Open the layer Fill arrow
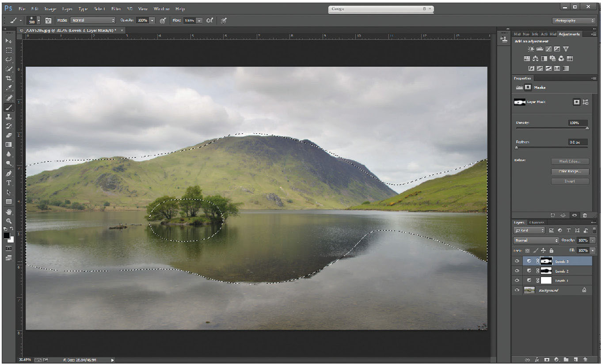 [x=593, y=250]
